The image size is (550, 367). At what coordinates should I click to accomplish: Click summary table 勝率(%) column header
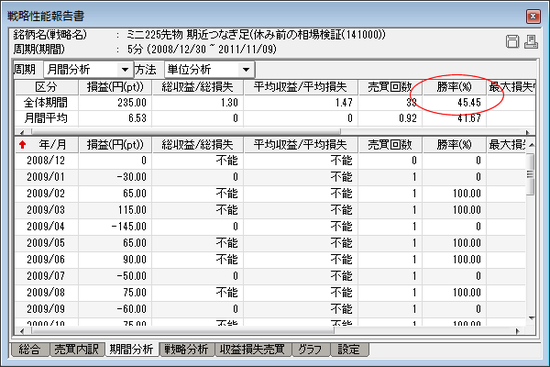point(454,87)
